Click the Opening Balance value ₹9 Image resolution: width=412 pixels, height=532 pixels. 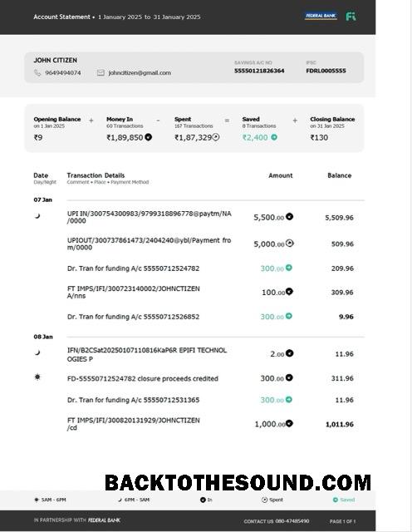[x=38, y=137]
